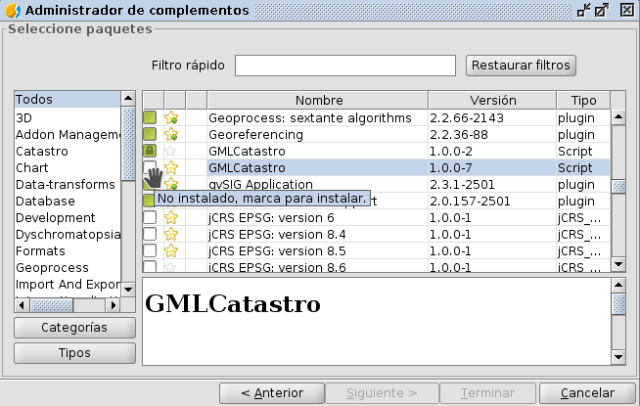This screenshot has height=406, width=640.
Task: Click the gvSIG app icon in title bar
Action: (x=11, y=10)
